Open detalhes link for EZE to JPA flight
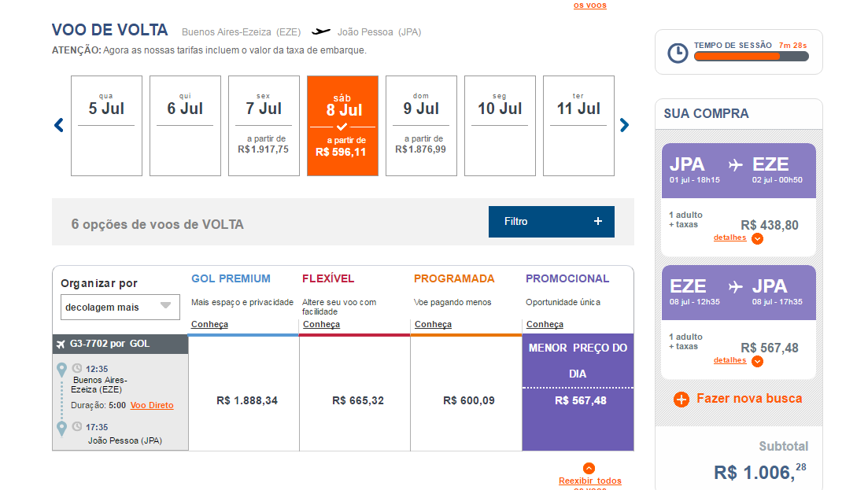Screen dimensions: 868x490 point(730,360)
